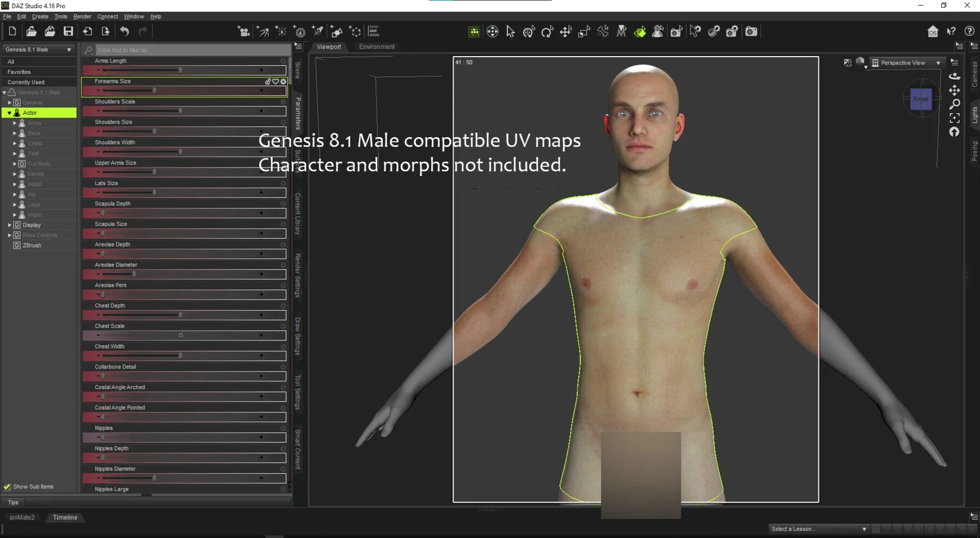Open the Genesis 8.1 Male node dropdown
The width and height of the screenshot is (980, 538).
38,50
